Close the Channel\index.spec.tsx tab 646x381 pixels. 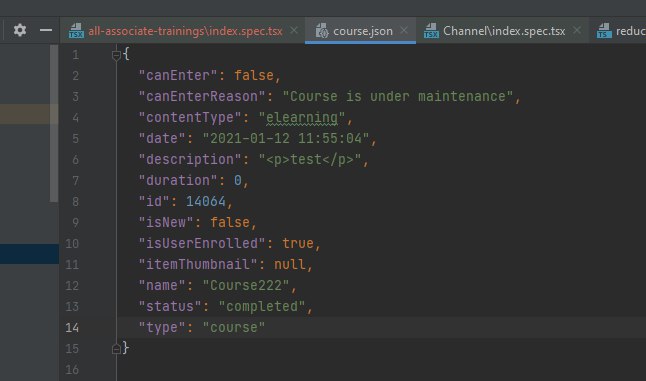point(577,30)
